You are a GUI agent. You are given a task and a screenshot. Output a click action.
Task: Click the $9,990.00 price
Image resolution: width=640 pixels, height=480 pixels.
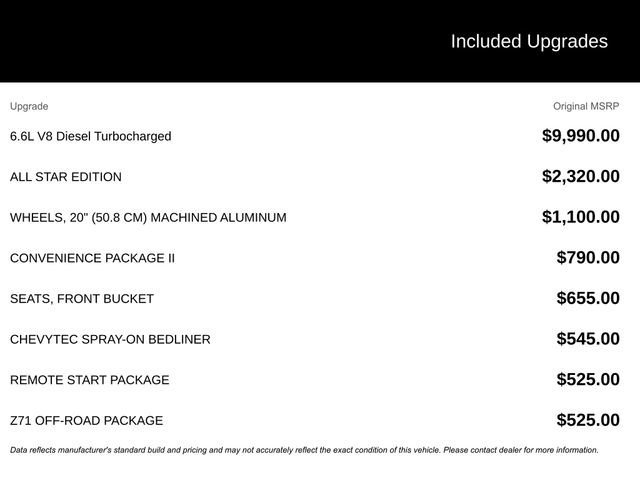click(x=580, y=136)
